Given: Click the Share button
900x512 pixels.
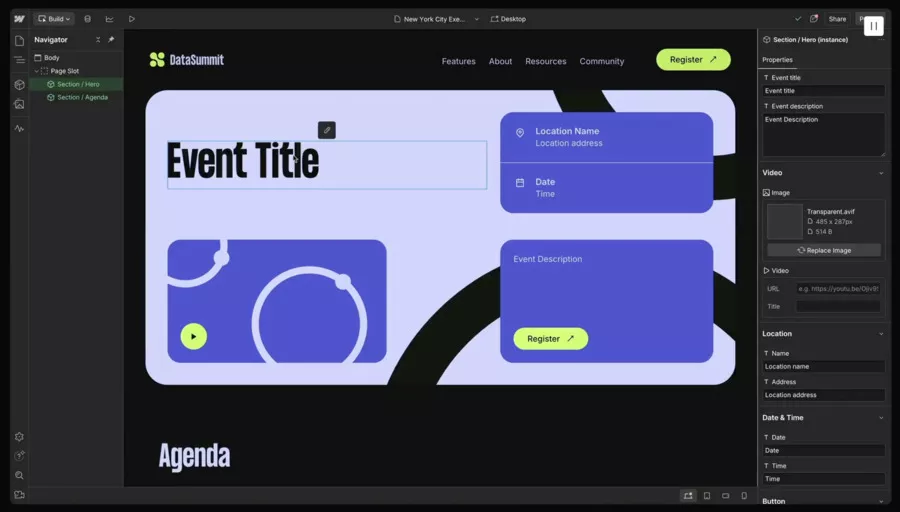Looking at the screenshot, I should [837, 19].
